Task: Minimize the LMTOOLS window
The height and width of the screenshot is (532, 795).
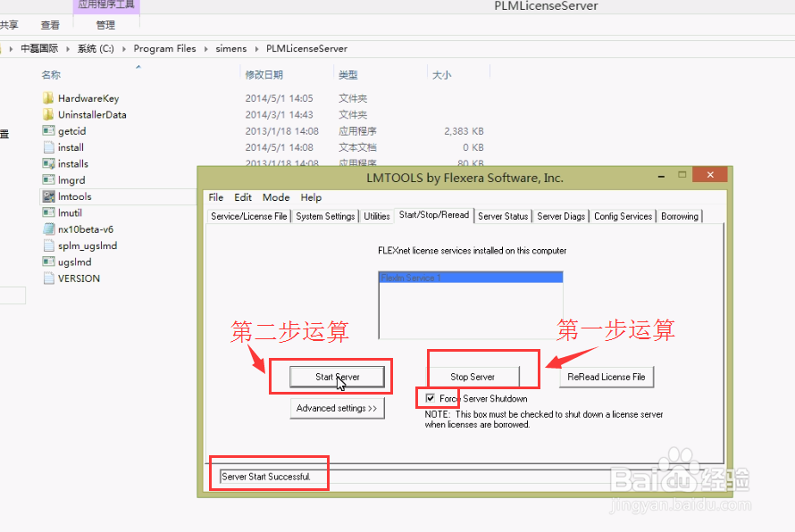Action: tap(661, 176)
